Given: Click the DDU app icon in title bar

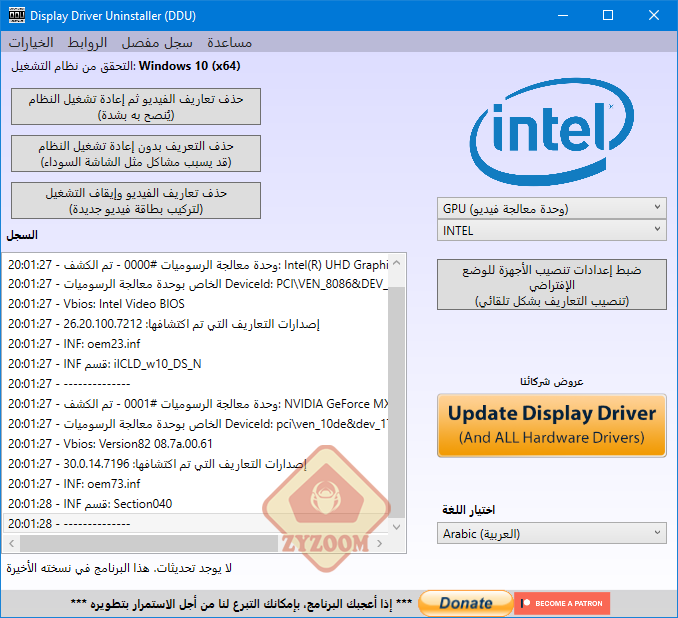Looking at the screenshot, I should tap(16, 16).
